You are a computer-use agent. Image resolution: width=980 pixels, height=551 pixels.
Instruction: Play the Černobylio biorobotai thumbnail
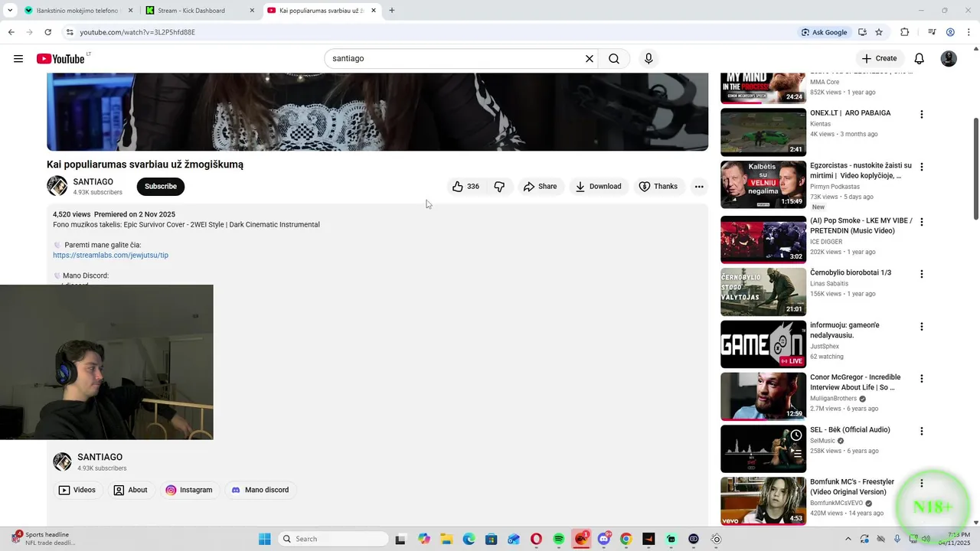click(763, 292)
